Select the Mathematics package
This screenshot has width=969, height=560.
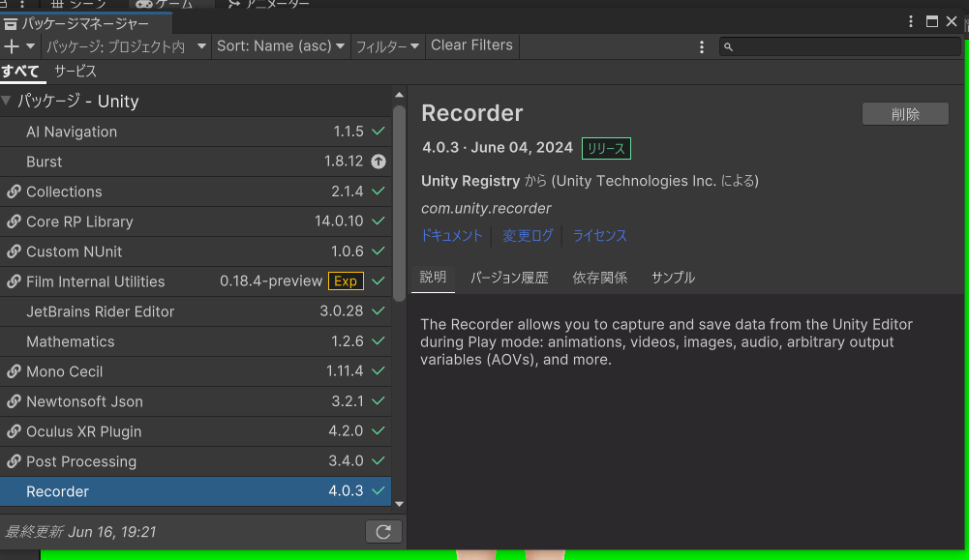(x=196, y=341)
